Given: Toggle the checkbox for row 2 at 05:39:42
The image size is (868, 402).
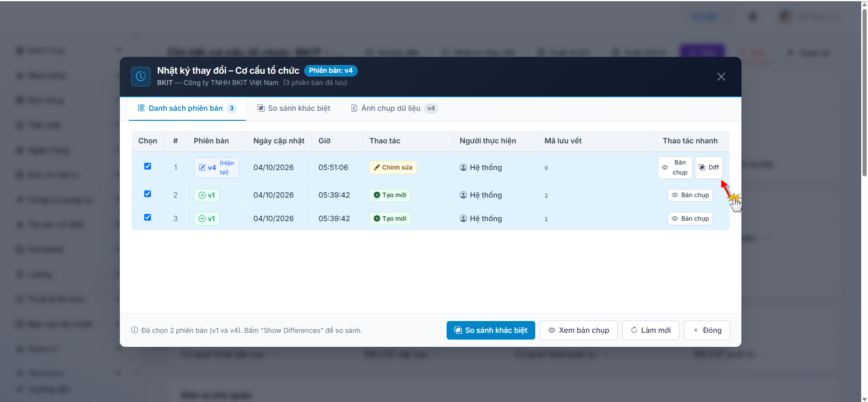Looking at the screenshot, I should (x=147, y=194).
